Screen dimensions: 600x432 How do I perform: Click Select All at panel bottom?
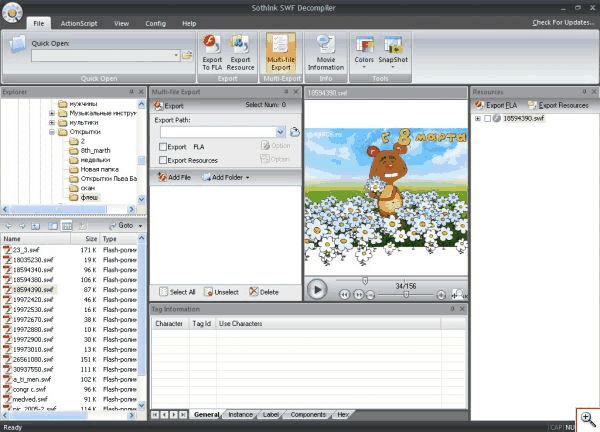177,292
